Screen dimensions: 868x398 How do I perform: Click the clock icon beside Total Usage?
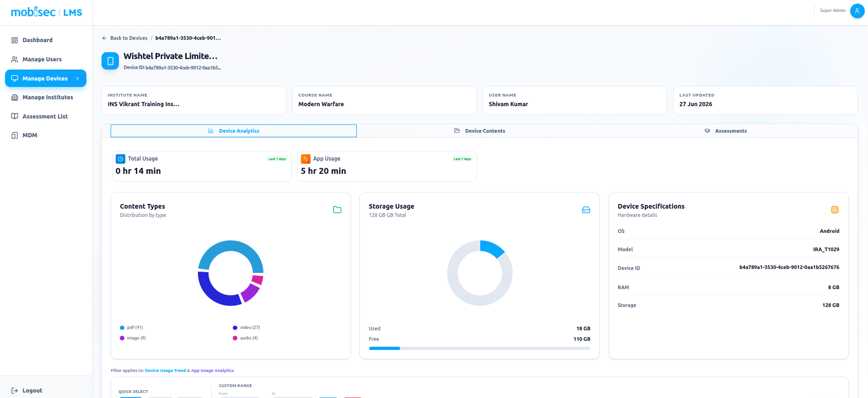(x=120, y=159)
